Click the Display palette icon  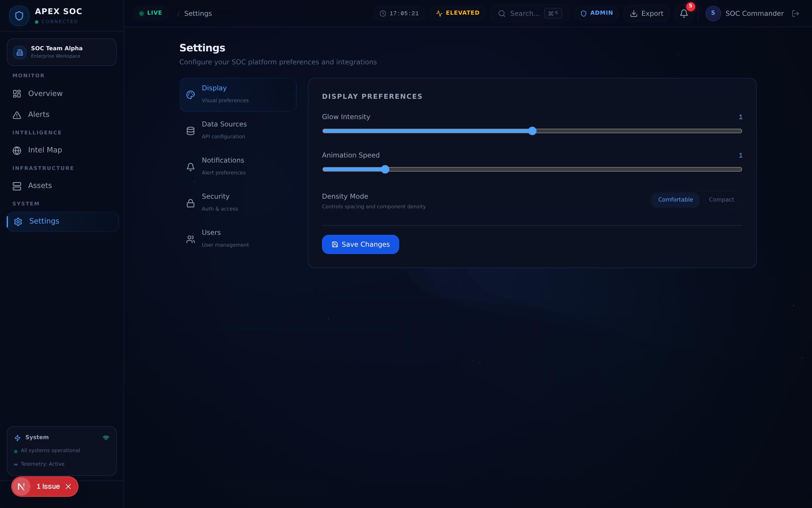click(191, 95)
